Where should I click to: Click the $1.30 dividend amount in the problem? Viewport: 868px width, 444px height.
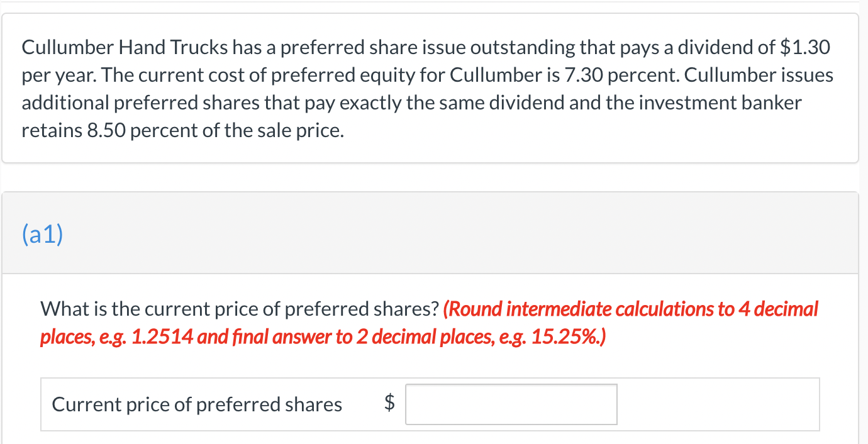[x=804, y=47]
